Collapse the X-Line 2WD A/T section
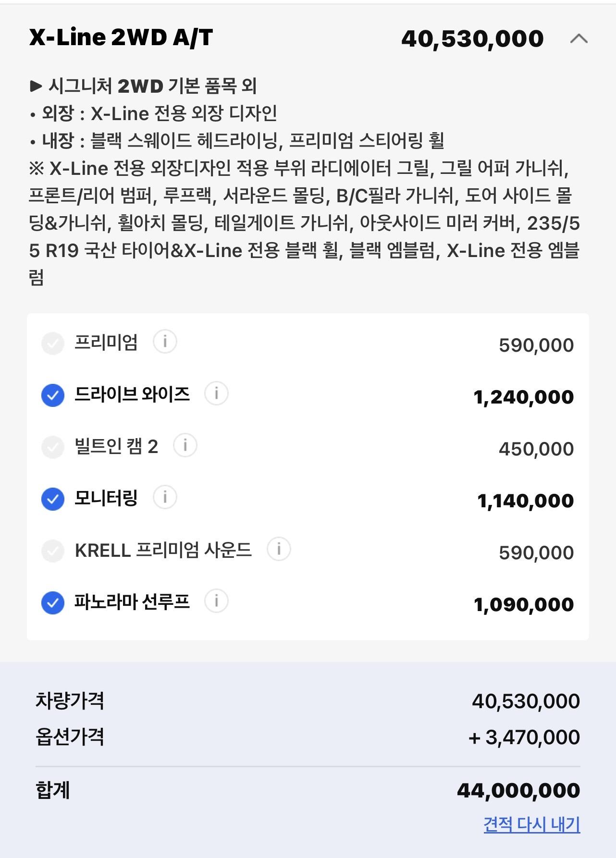The image size is (616, 858). [579, 38]
